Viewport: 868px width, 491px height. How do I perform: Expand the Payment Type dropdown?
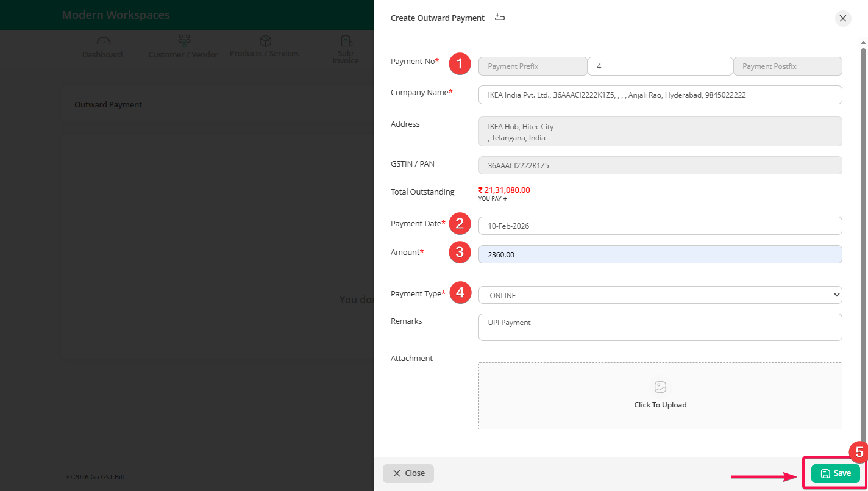tap(660, 295)
